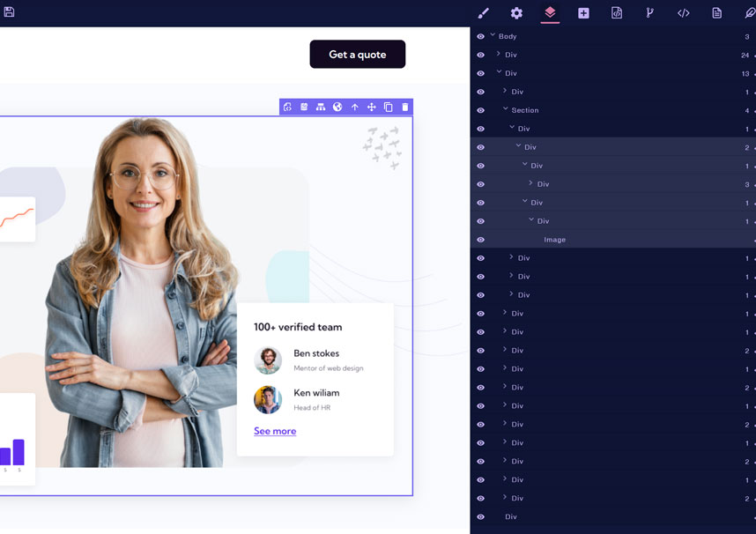This screenshot has width=756, height=534.
Task: Open the gear settings panel
Action: point(516,13)
